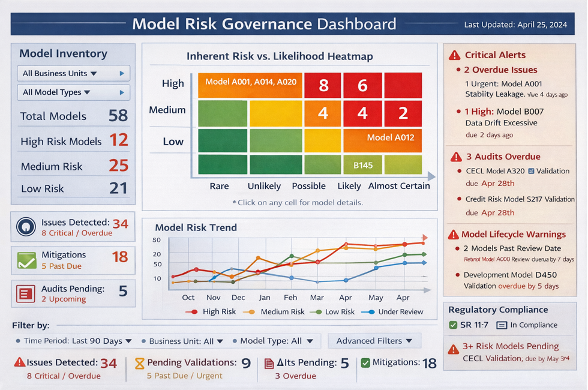Screen dimensions: 588x390
Task: Click the orange heatmap cell showing 4
Action: click(x=323, y=113)
